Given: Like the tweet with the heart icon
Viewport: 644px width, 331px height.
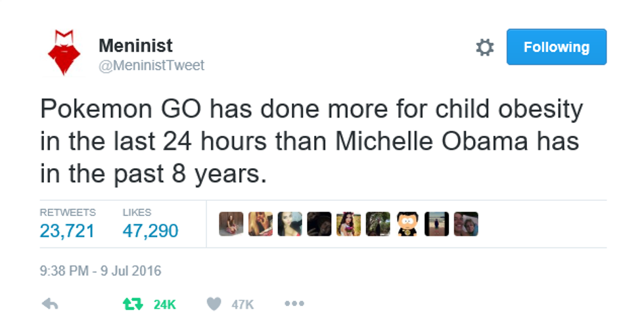Looking at the screenshot, I should point(214,304).
